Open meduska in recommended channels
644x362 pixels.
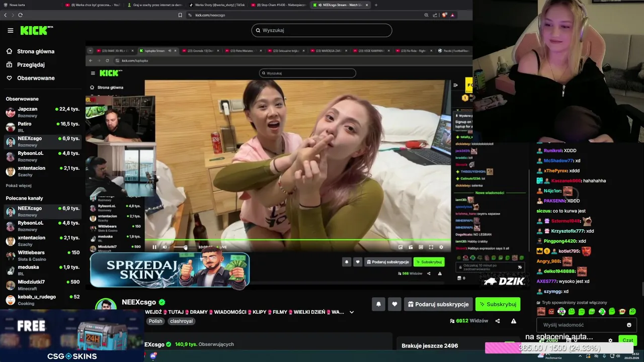pos(42,270)
